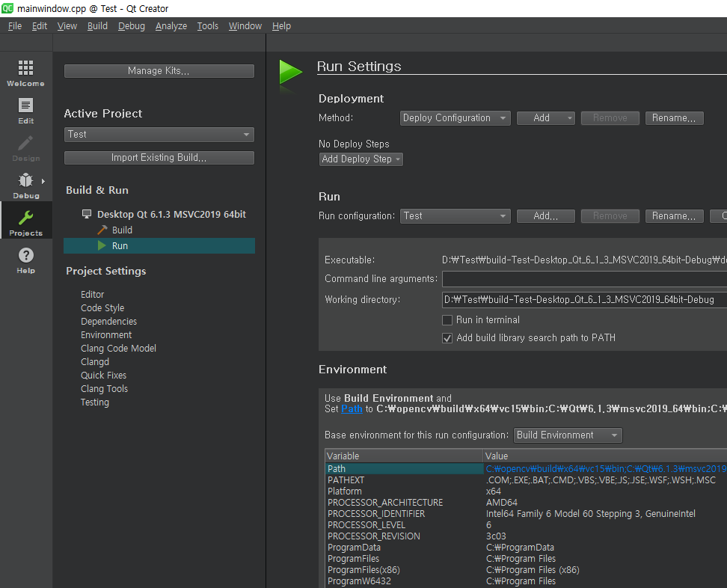Switch to Edit mode
727x588 pixels.
[x=26, y=111]
